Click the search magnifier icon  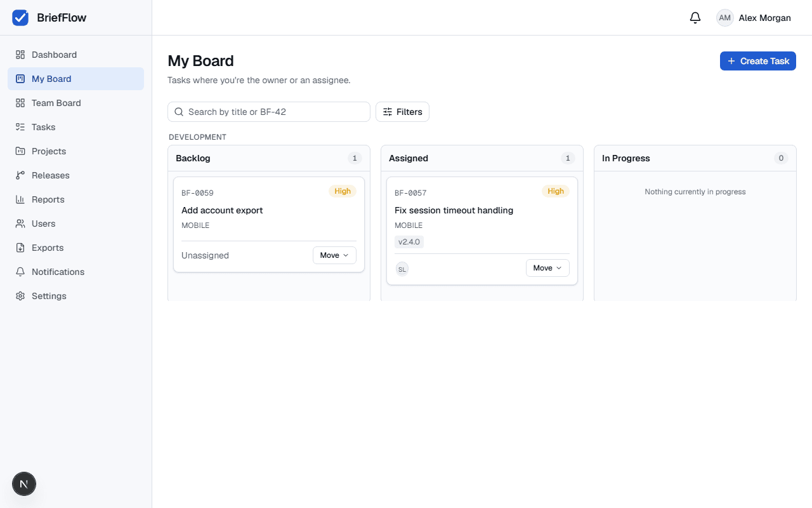tap(179, 112)
